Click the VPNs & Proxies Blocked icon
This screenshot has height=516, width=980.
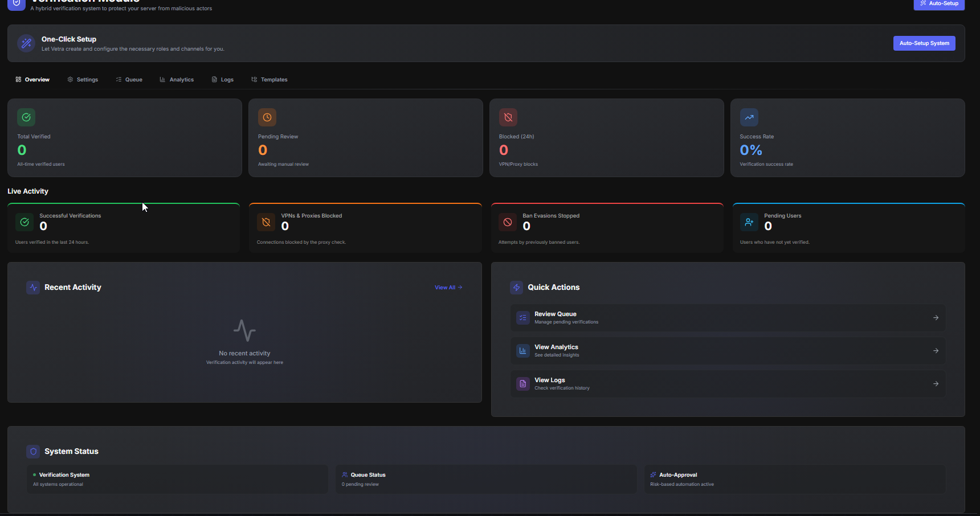[x=266, y=222]
